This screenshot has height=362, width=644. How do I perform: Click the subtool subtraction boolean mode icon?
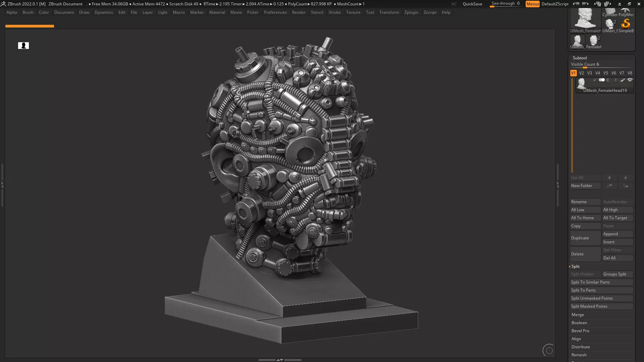pyautogui.click(x=608, y=80)
